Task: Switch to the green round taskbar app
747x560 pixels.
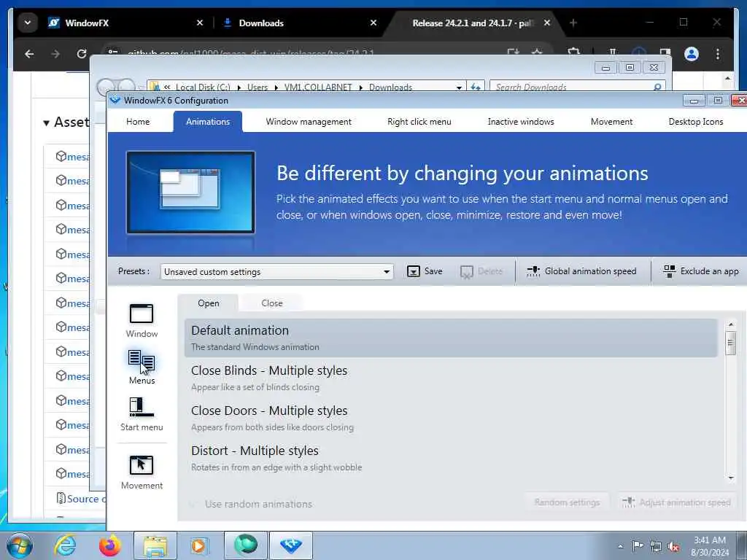Action: pyautogui.click(x=245, y=545)
